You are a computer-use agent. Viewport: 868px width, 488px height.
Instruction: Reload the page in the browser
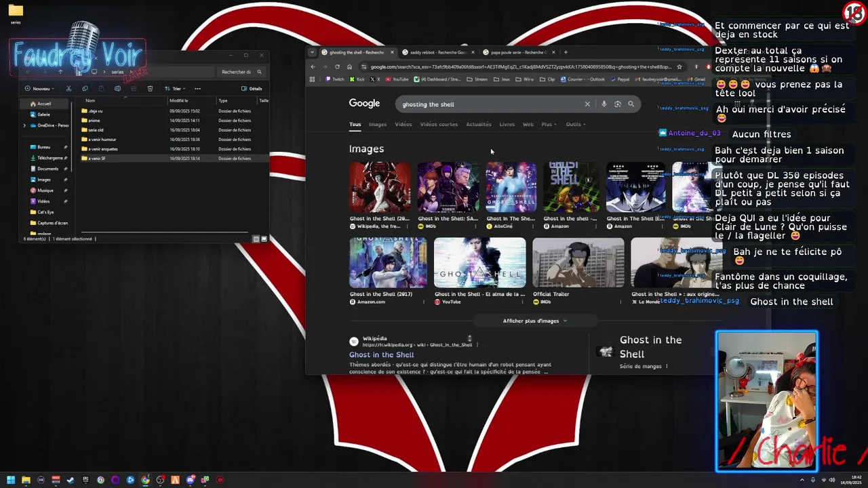pos(337,66)
